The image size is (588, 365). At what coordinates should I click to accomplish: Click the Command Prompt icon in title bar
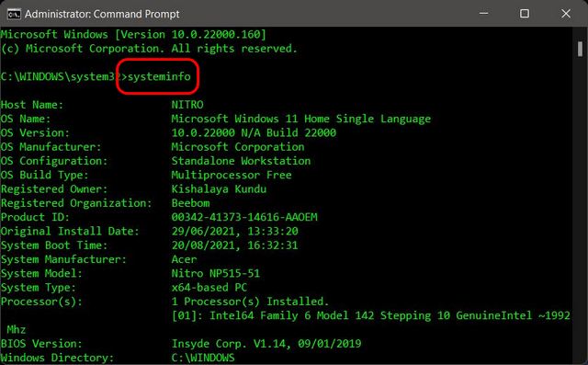pyautogui.click(x=14, y=15)
